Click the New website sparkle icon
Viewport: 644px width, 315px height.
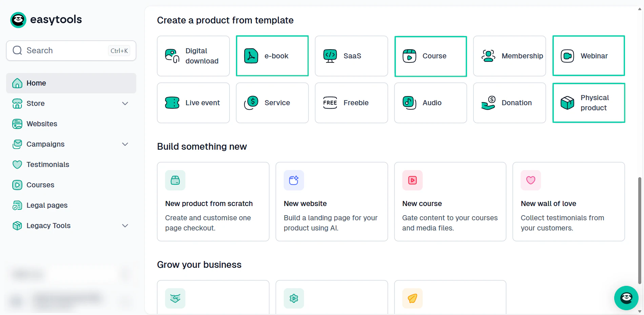click(294, 180)
